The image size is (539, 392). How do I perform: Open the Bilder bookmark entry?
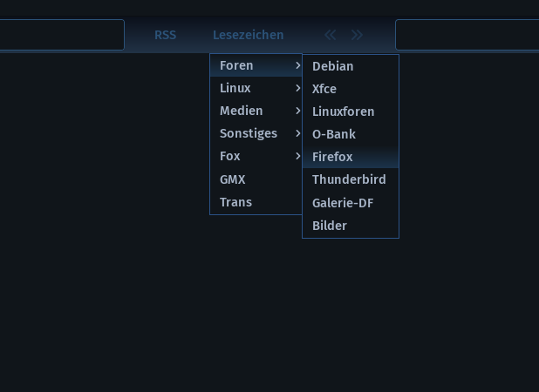point(330,226)
